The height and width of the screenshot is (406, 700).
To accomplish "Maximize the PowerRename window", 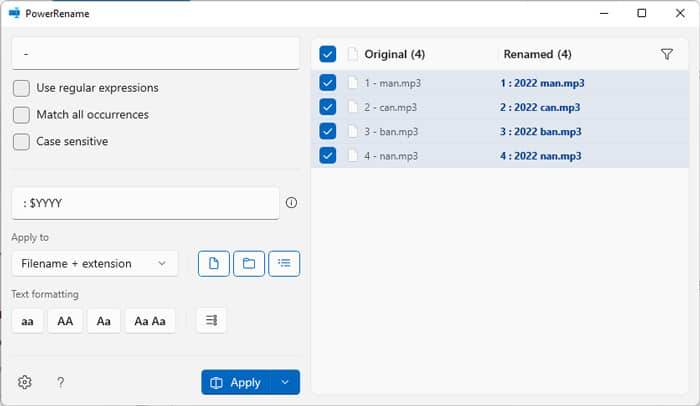I will (642, 13).
